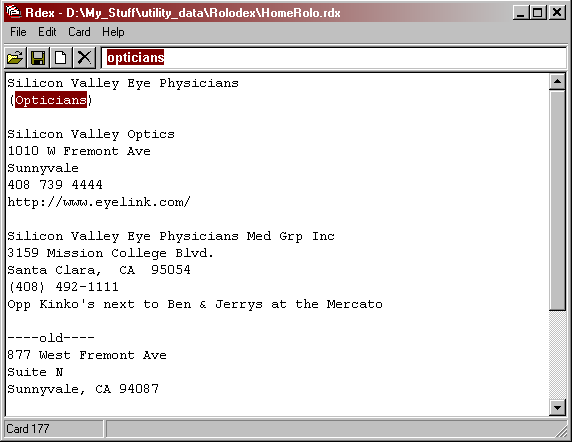
Task: Click the vertical scrollbar thumb
Action: 557,200
